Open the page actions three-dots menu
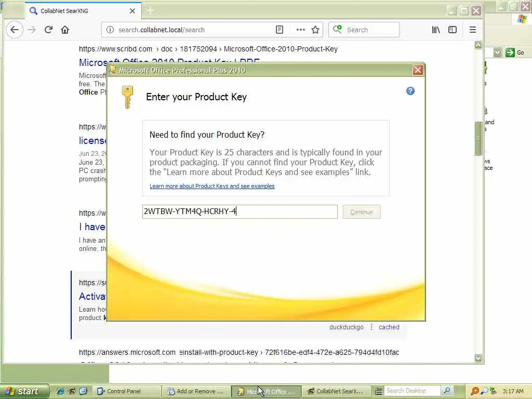Image resolution: width=532 pixels, height=399 pixels. tap(301, 30)
